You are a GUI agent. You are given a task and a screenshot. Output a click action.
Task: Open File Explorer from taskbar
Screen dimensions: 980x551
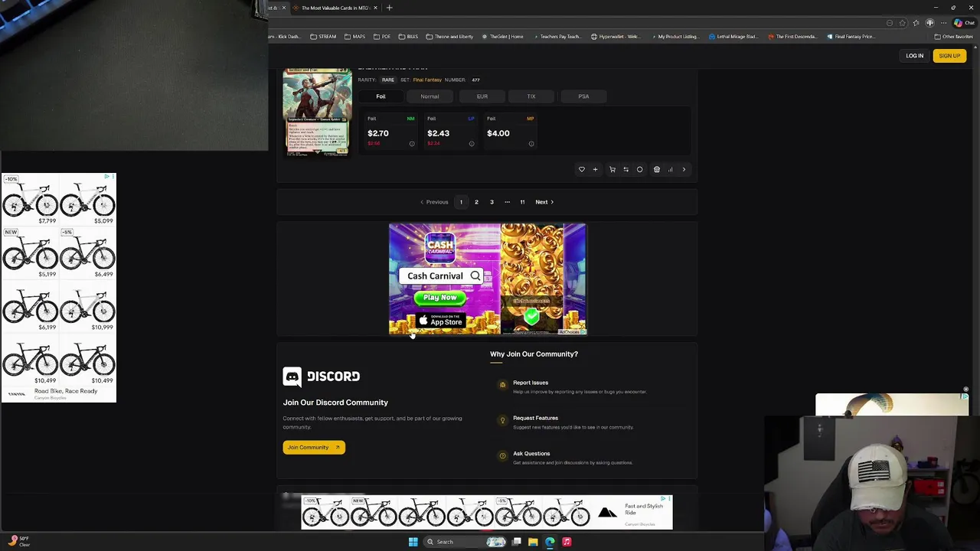click(533, 542)
